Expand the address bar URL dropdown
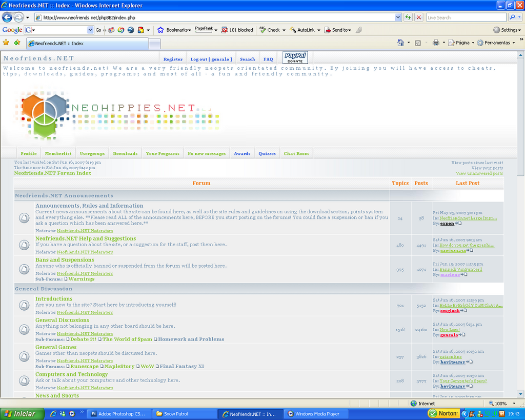The image size is (525, 420). click(398, 17)
